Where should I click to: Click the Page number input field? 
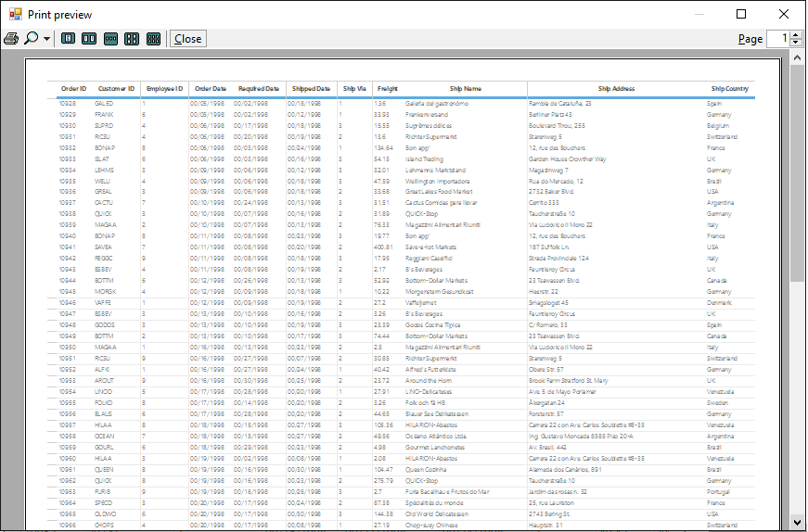778,39
